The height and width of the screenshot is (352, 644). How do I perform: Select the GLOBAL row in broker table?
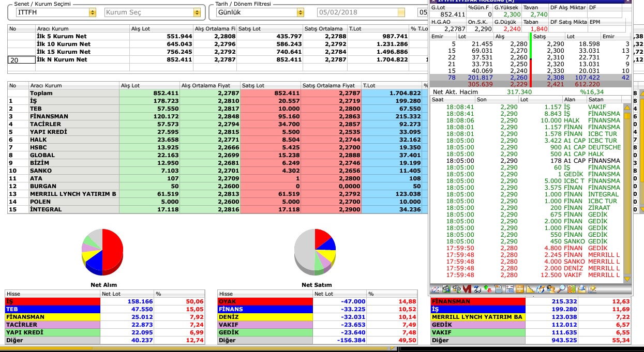(218, 156)
